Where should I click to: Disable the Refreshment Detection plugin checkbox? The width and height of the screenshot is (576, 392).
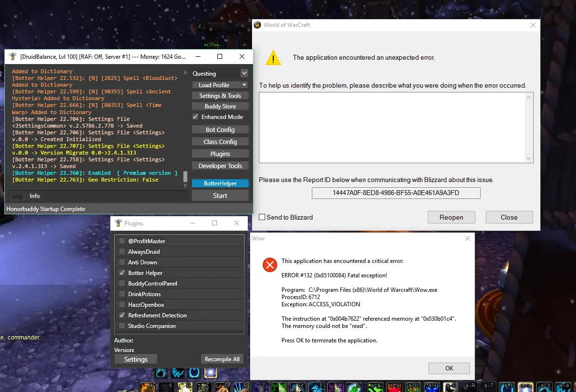[122, 315]
